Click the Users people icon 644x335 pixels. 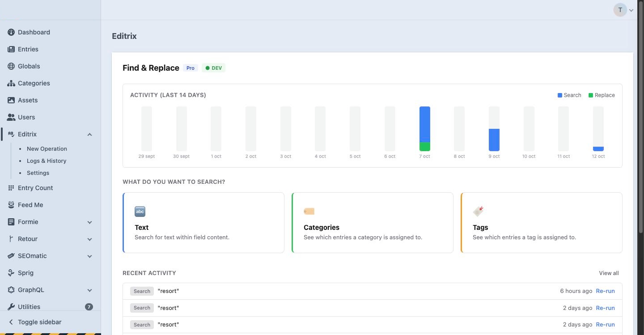click(11, 117)
